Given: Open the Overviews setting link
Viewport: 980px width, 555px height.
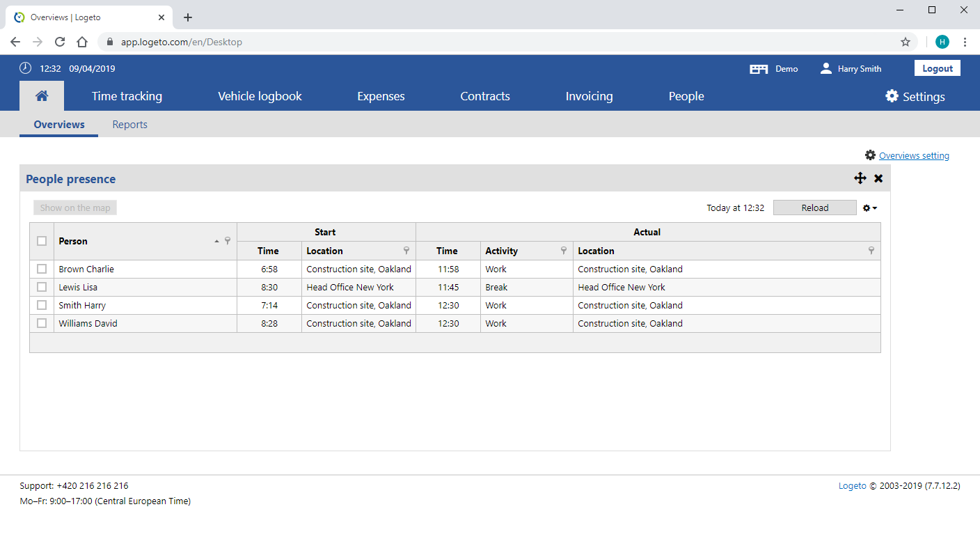Looking at the screenshot, I should 914,155.
